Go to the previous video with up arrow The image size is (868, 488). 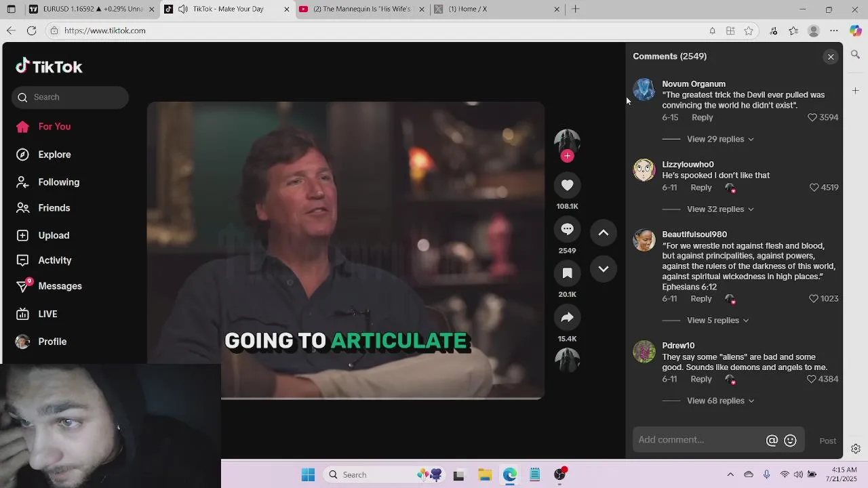pos(603,232)
